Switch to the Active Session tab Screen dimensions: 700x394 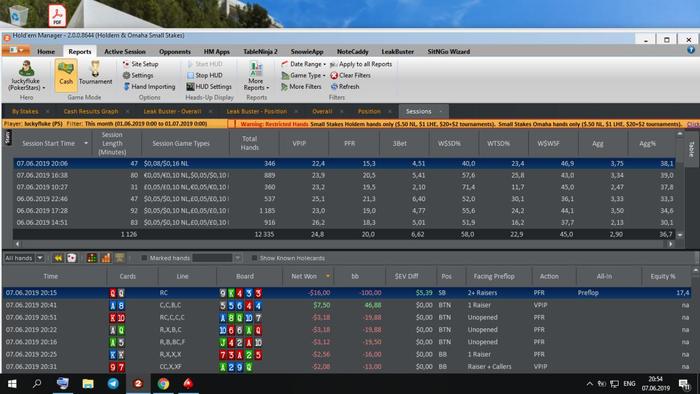[x=125, y=52]
